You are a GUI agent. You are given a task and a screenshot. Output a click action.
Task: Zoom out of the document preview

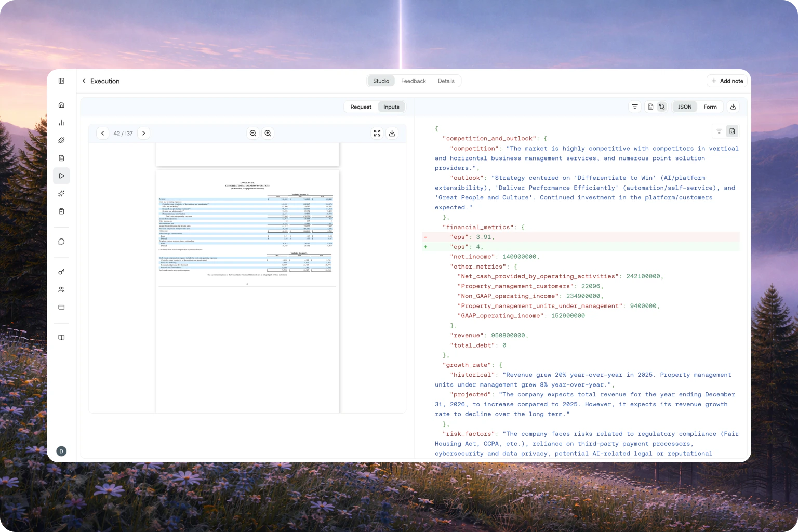click(x=253, y=134)
